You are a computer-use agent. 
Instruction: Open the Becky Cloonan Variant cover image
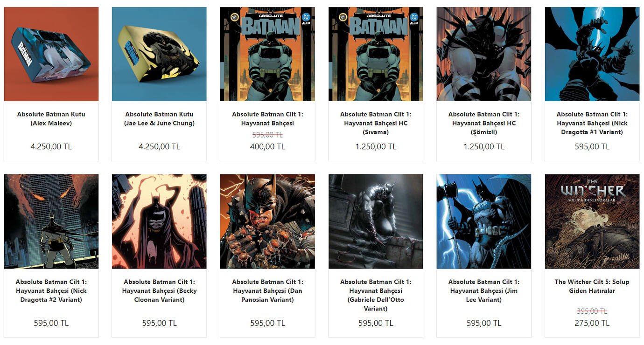coord(159,221)
